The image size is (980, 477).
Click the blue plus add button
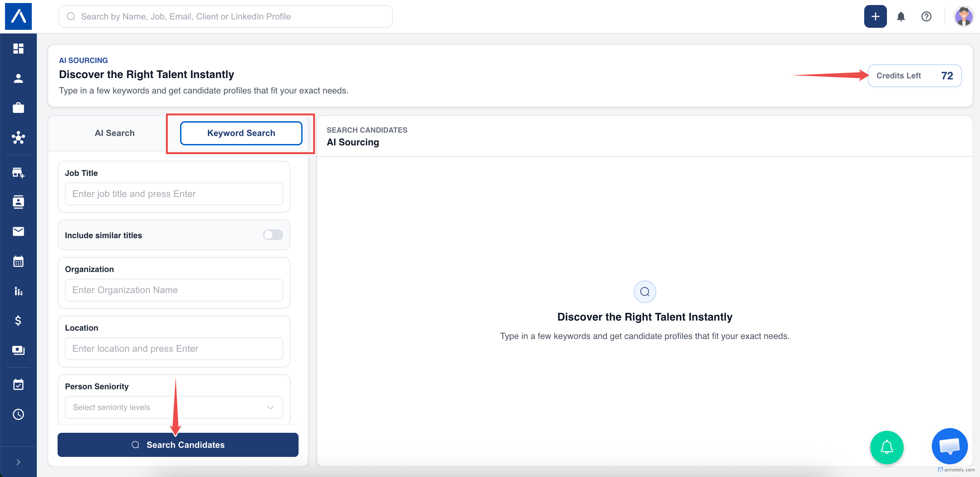(875, 16)
